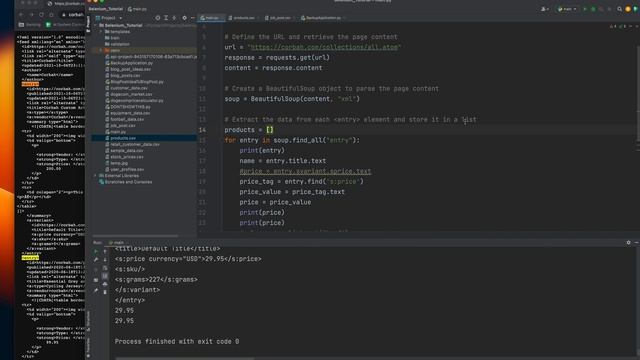This screenshot has height=360, width=640.
Task: Expand the orange venv folder
Action: (101, 50)
